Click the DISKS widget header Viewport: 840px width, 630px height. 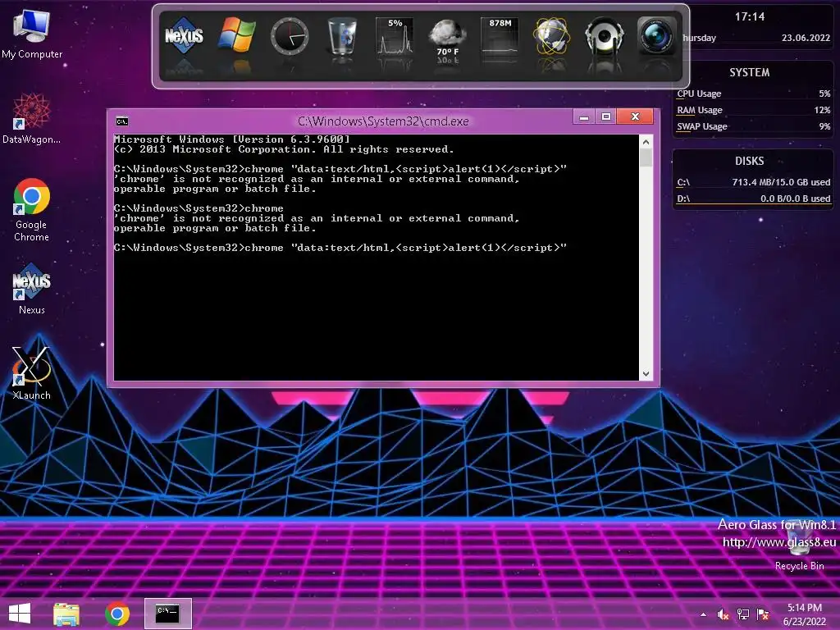[x=749, y=162]
